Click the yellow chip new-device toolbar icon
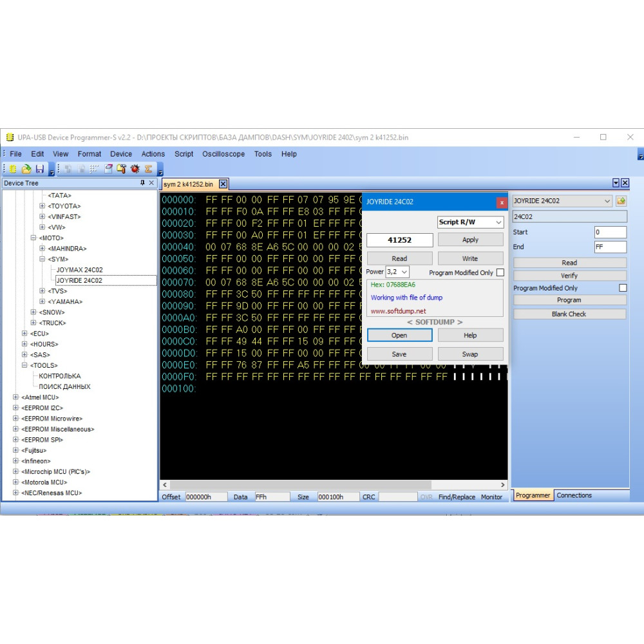Viewport: 644px width, 644px height. 13,169
